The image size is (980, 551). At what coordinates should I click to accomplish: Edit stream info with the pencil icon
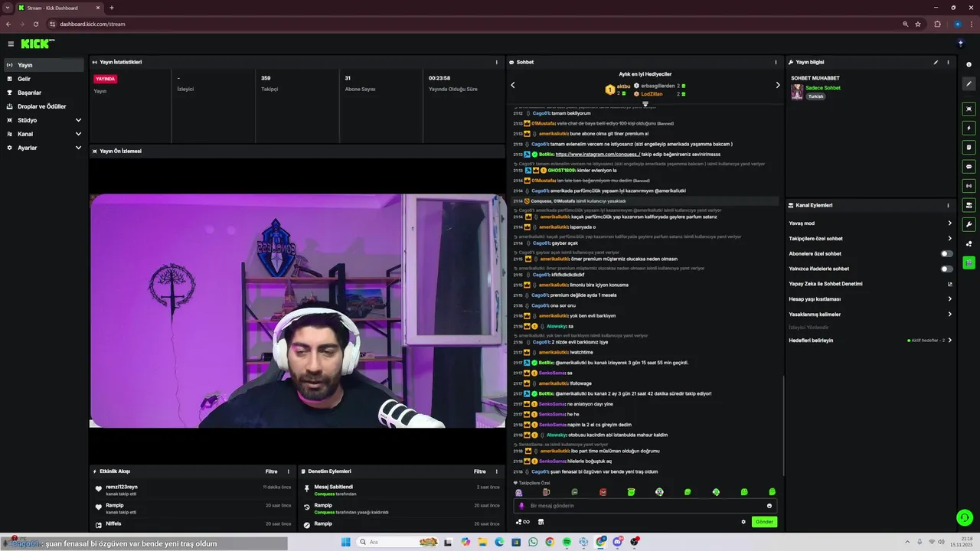tap(936, 62)
